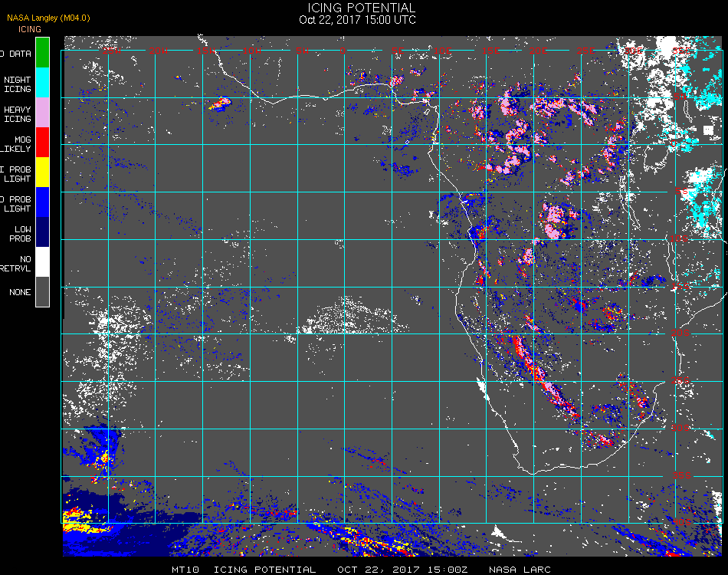Click the 'NASA Langley (M04.0)' label
Viewport: 728px width, 575px height.
(x=48, y=18)
